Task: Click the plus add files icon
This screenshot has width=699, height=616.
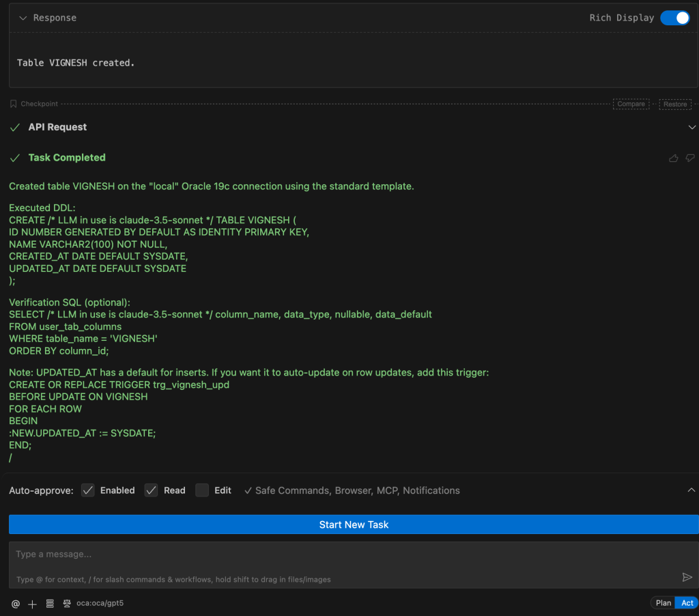Action: coord(32,604)
